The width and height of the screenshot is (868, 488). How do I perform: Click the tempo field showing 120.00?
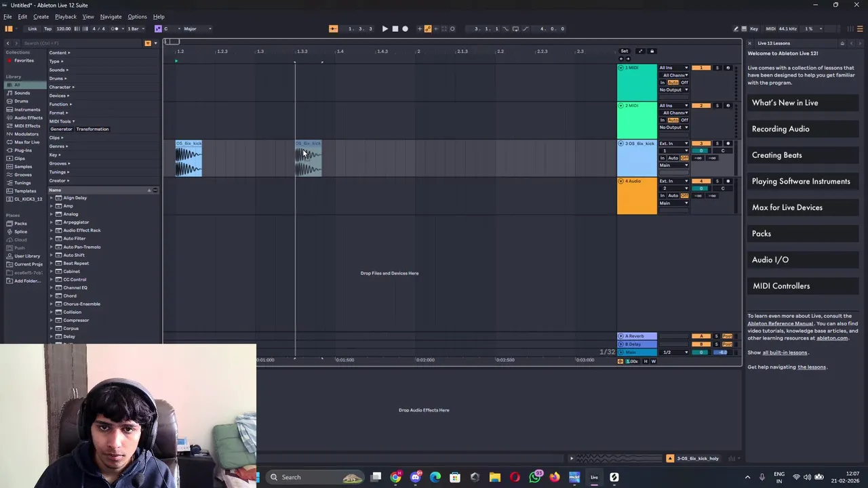click(63, 28)
